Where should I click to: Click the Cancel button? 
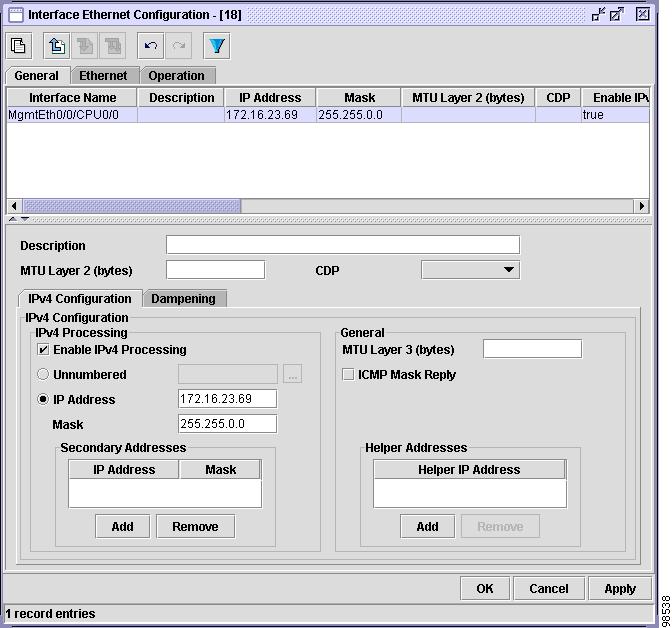(549, 589)
